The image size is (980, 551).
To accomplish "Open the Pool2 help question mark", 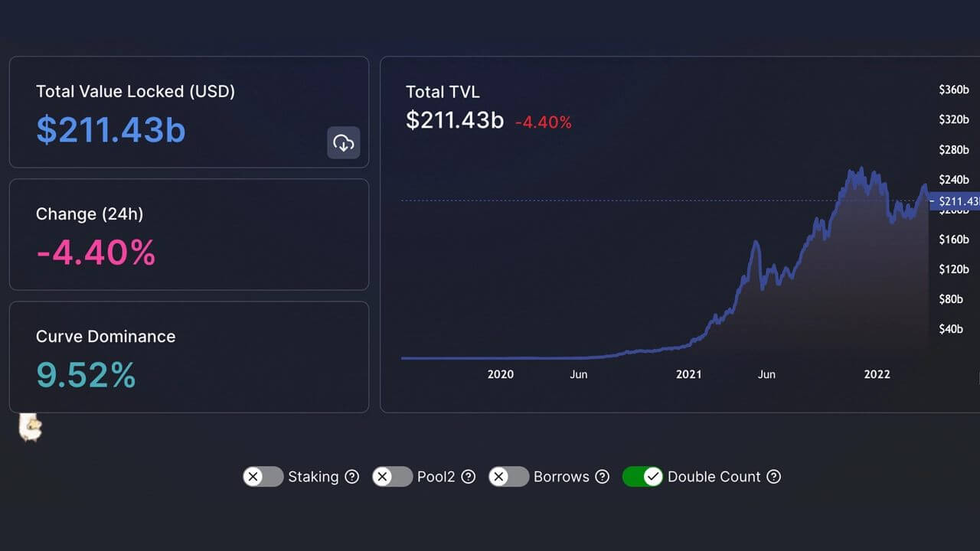I will [x=469, y=477].
